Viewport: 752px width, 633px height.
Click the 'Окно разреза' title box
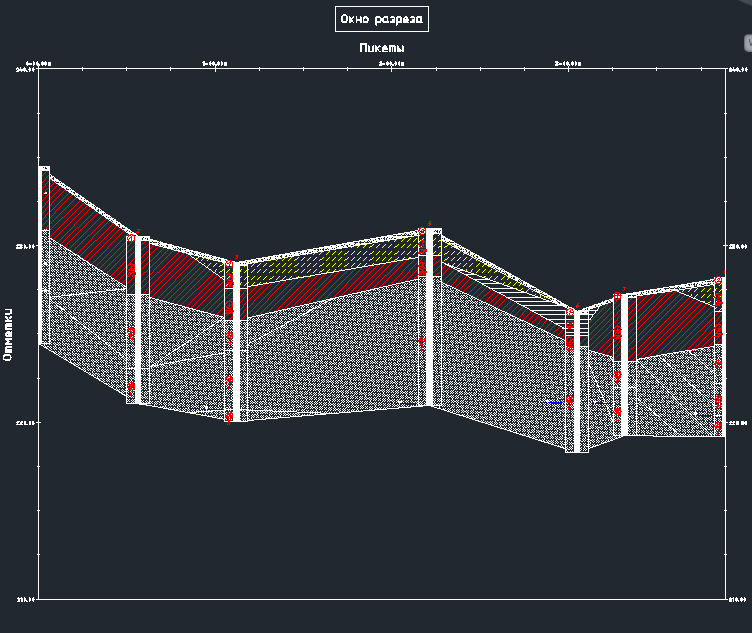pos(382,19)
